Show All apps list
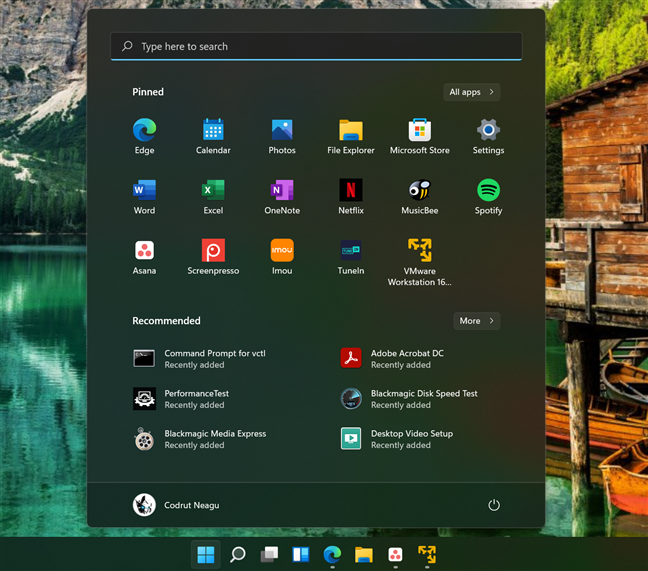Image resolution: width=648 pixels, height=571 pixels. click(x=472, y=92)
